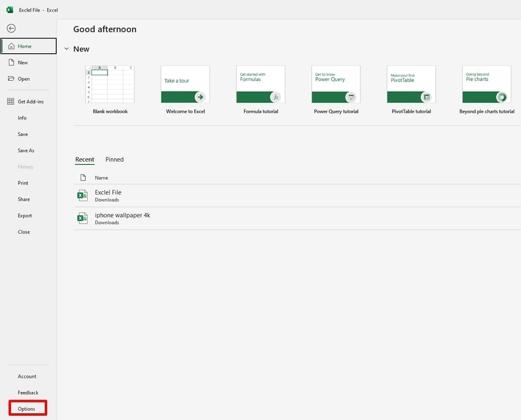Click the Downloads path under iphone wallpaper 4k
The image size is (521, 420).
[x=107, y=223]
